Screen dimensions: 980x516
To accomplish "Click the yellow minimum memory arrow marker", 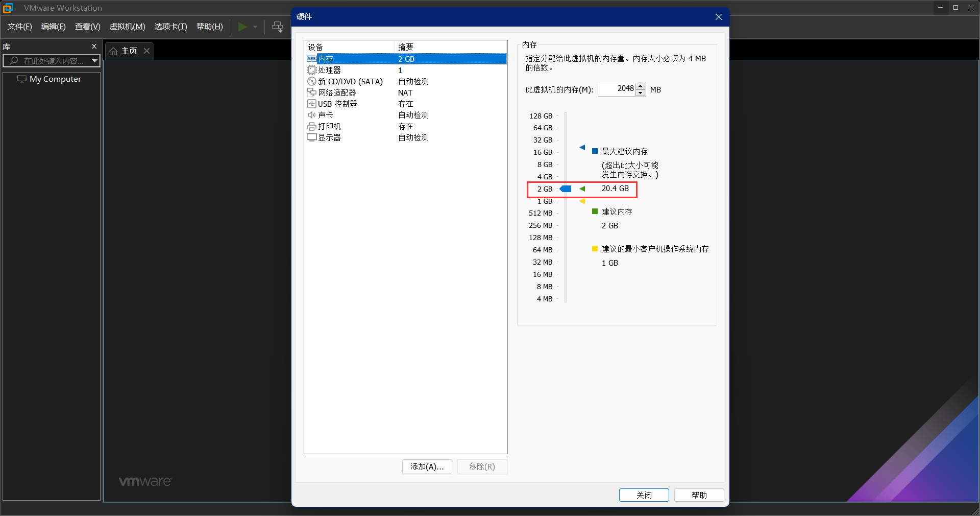I will click(582, 201).
